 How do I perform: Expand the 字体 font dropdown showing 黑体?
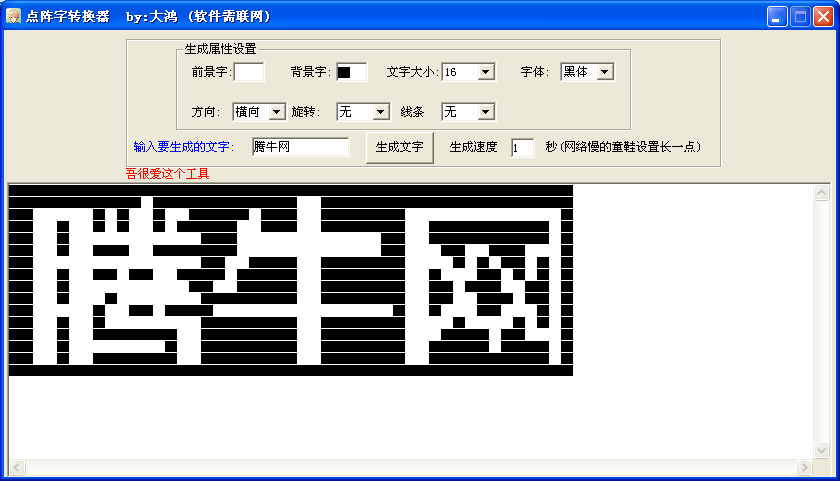605,72
